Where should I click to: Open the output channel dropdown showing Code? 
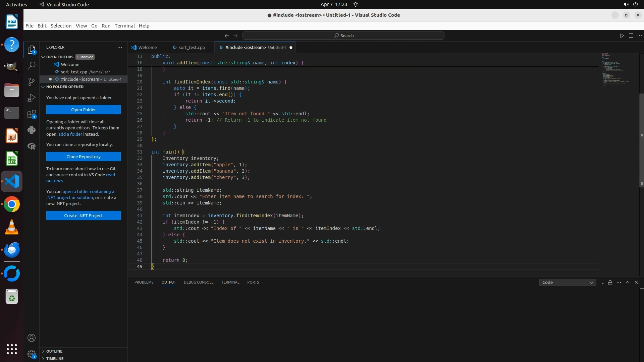(x=568, y=283)
